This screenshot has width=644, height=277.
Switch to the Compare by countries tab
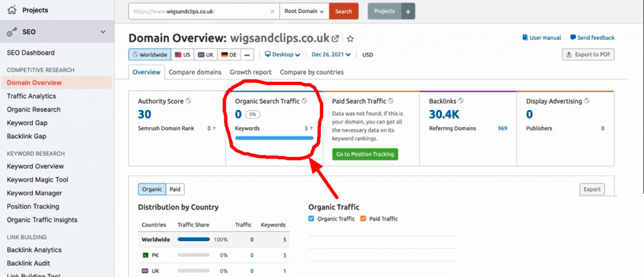312,72
